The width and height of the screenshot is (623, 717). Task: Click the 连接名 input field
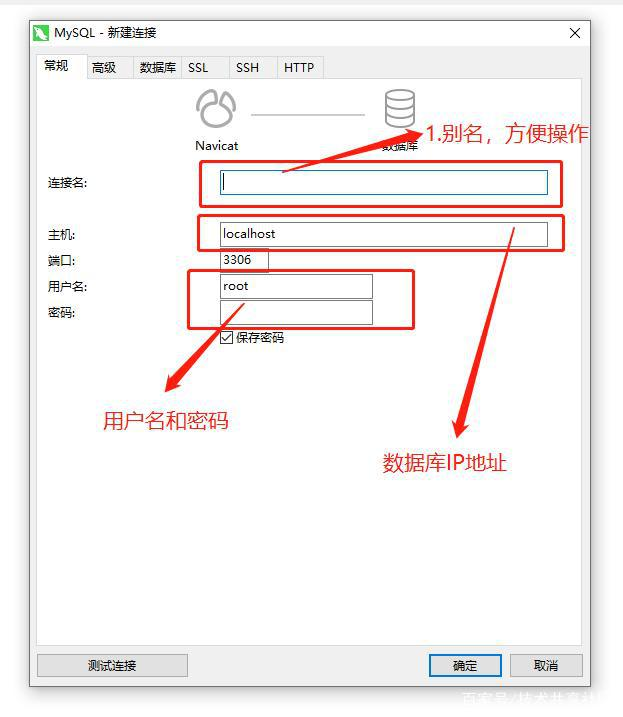[384, 182]
